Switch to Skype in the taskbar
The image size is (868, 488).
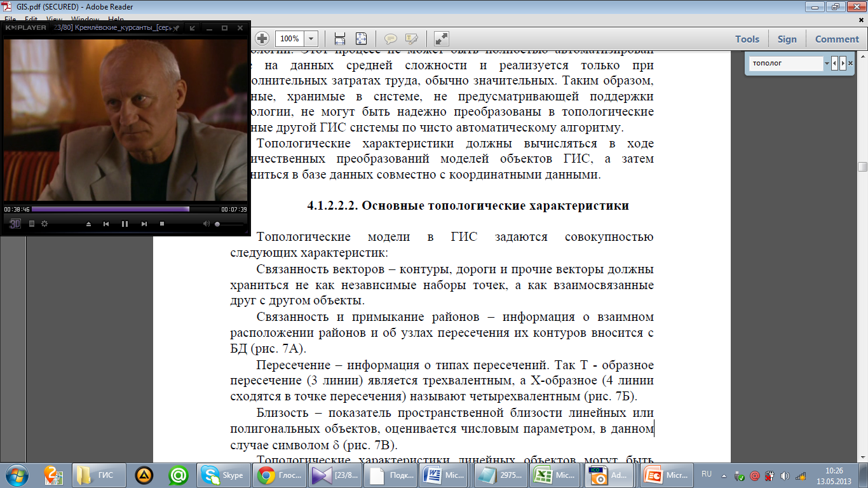pos(224,475)
